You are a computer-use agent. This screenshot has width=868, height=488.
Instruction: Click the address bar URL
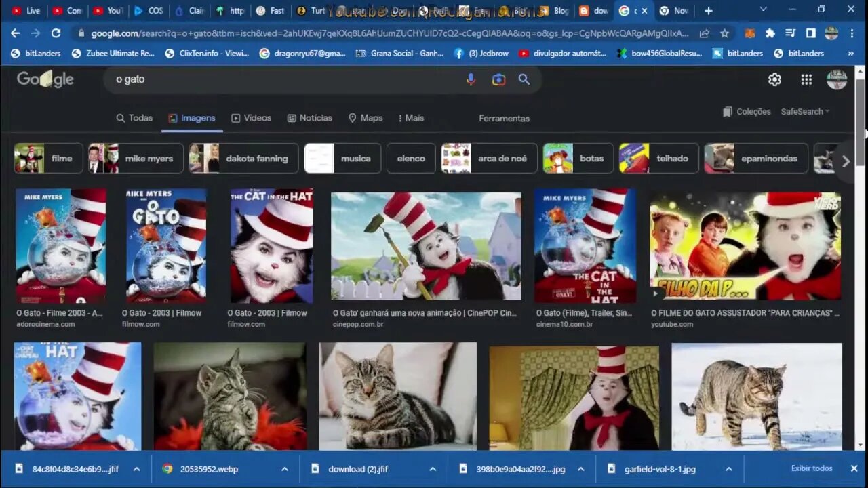coord(390,33)
